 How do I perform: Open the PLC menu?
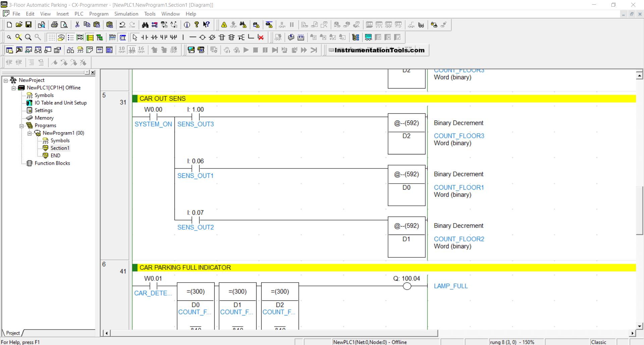click(79, 14)
